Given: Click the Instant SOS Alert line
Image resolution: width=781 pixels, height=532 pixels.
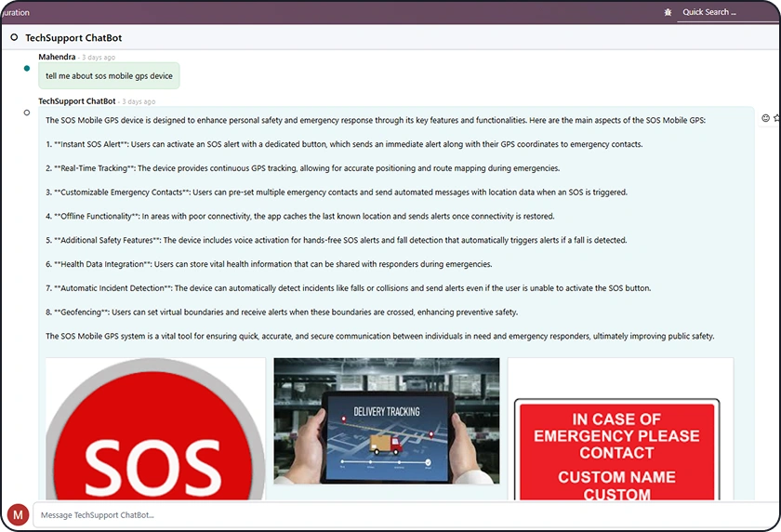Looking at the screenshot, I should (344, 144).
